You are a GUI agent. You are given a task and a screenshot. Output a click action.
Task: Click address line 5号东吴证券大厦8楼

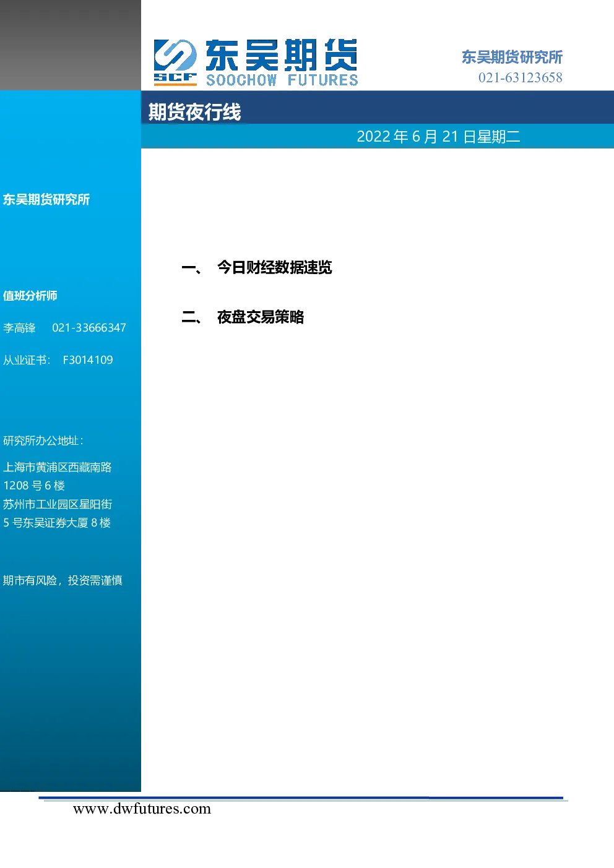(57, 523)
